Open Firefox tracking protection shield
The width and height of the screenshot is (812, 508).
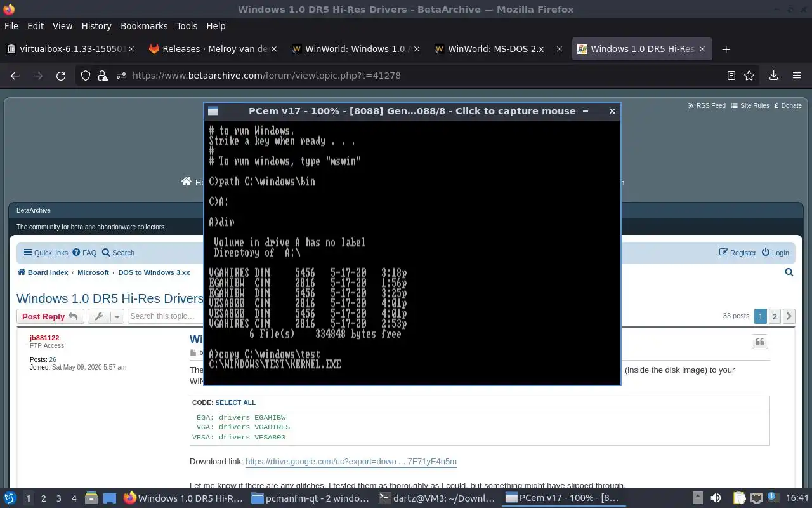pos(86,76)
